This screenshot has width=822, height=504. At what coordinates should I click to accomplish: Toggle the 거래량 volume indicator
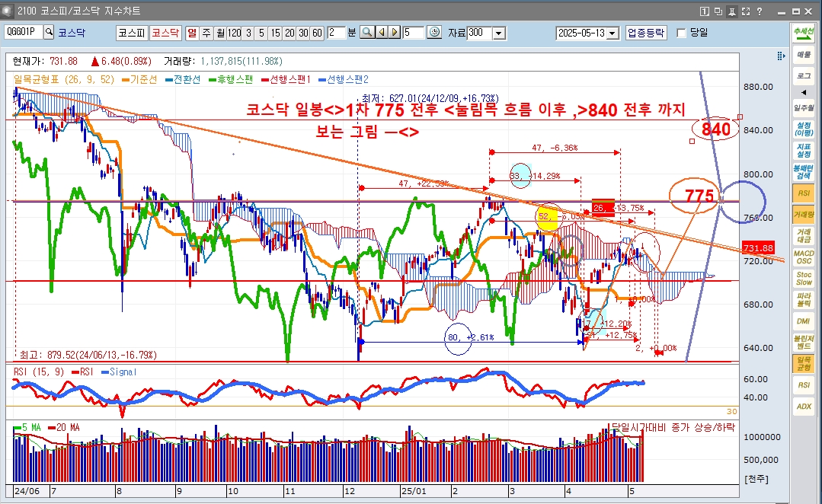click(x=804, y=215)
